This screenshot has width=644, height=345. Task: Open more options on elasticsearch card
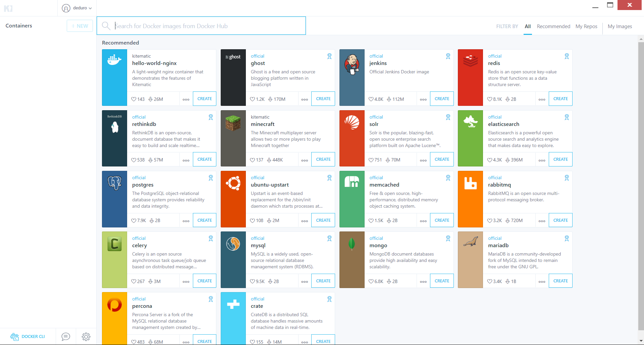[x=542, y=160]
